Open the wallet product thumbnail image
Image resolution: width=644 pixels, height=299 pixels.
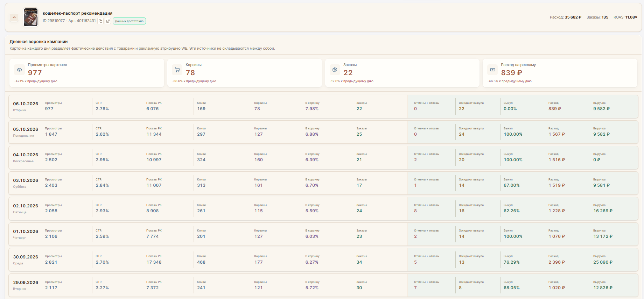pos(31,17)
